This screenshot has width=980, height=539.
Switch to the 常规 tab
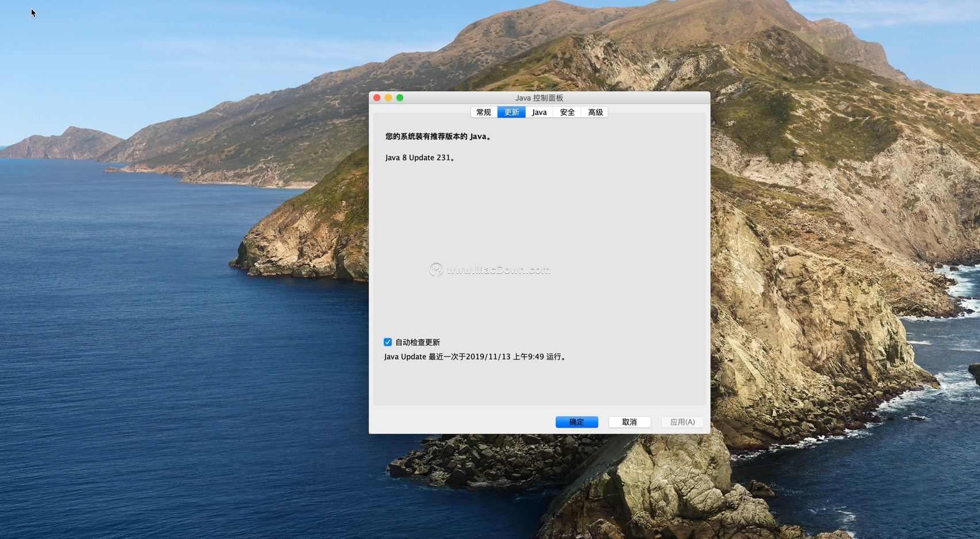pos(484,113)
